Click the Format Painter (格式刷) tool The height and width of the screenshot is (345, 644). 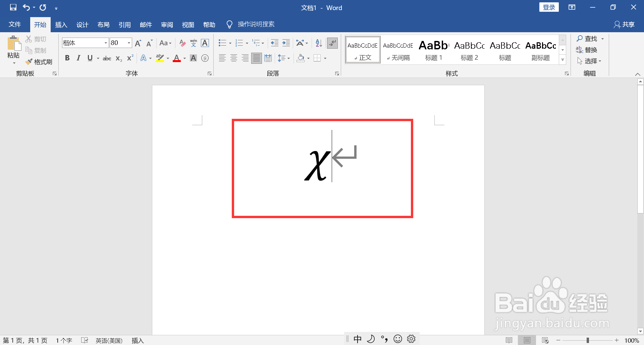(39, 62)
